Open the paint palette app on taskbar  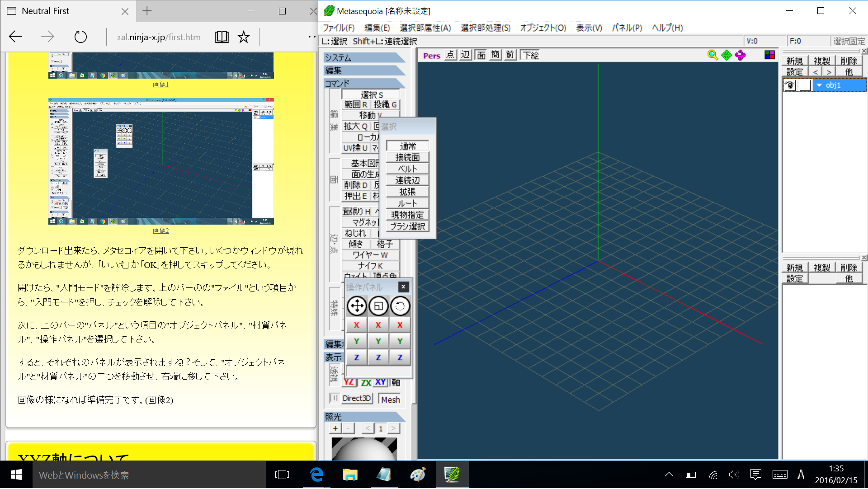tap(418, 475)
